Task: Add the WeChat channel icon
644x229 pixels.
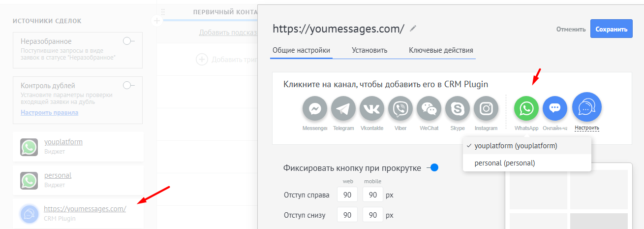Action: pos(429,108)
